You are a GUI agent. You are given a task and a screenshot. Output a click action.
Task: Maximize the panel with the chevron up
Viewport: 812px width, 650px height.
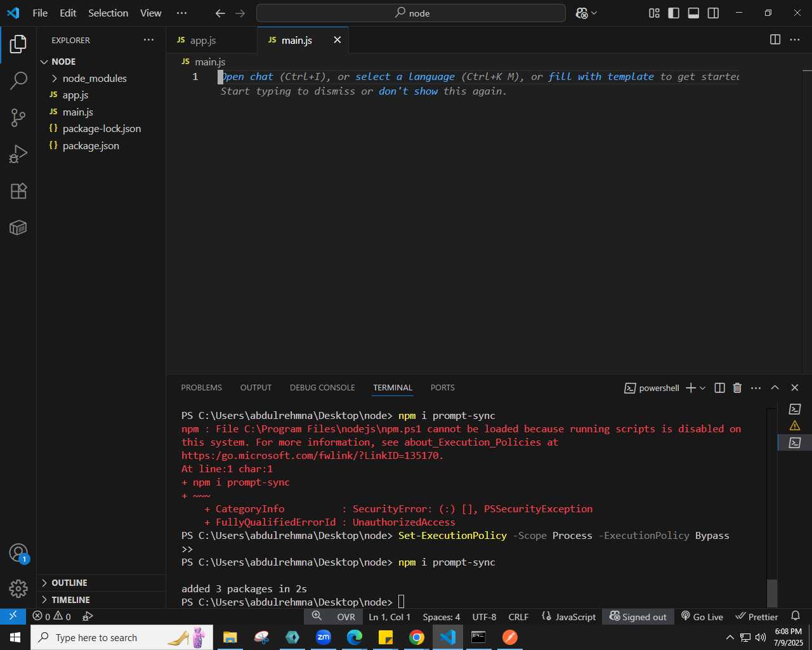click(775, 388)
